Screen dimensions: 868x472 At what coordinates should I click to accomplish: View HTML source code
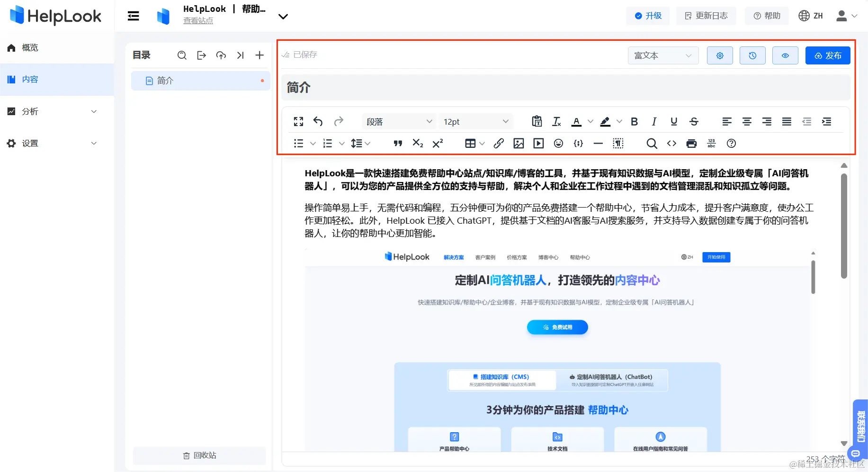tap(671, 144)
